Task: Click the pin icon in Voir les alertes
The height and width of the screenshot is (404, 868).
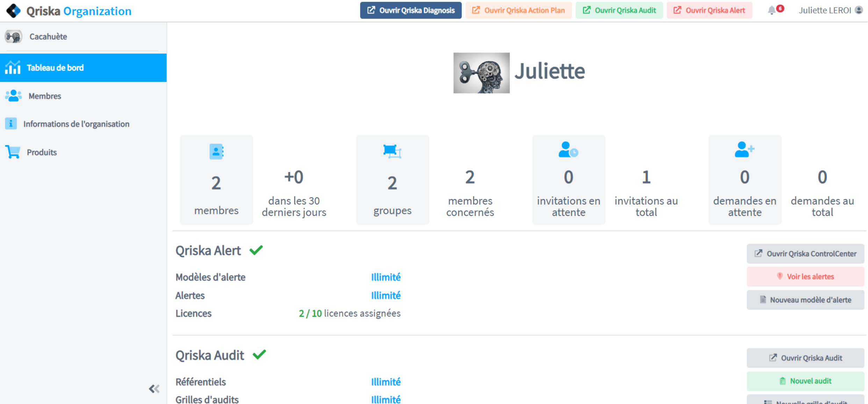Action: (780, 276)
